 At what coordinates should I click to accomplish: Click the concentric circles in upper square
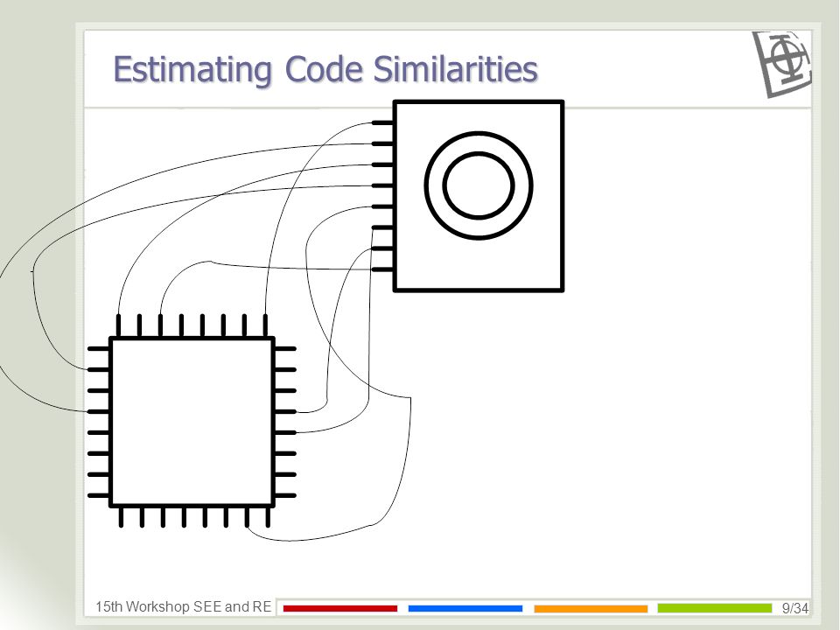pos(479,185)
